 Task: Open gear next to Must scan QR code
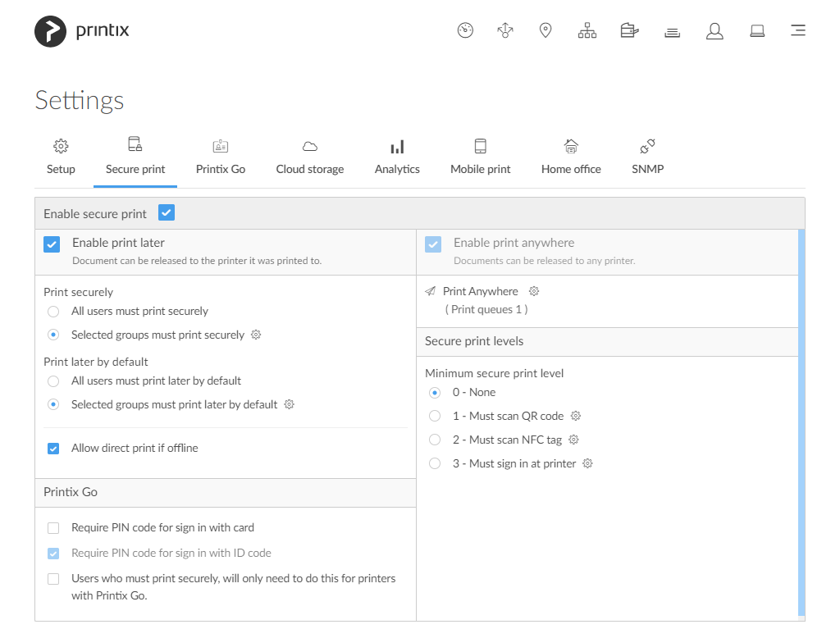(x=576, y=416)
